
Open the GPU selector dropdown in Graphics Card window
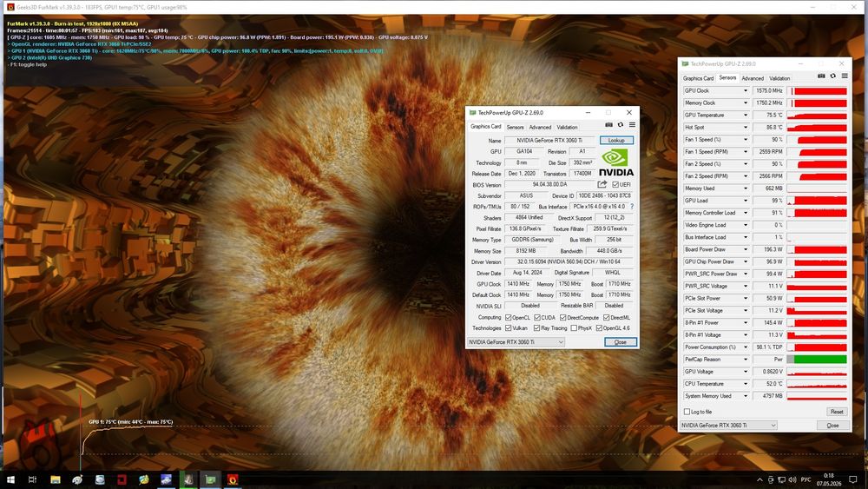(516, 342)
